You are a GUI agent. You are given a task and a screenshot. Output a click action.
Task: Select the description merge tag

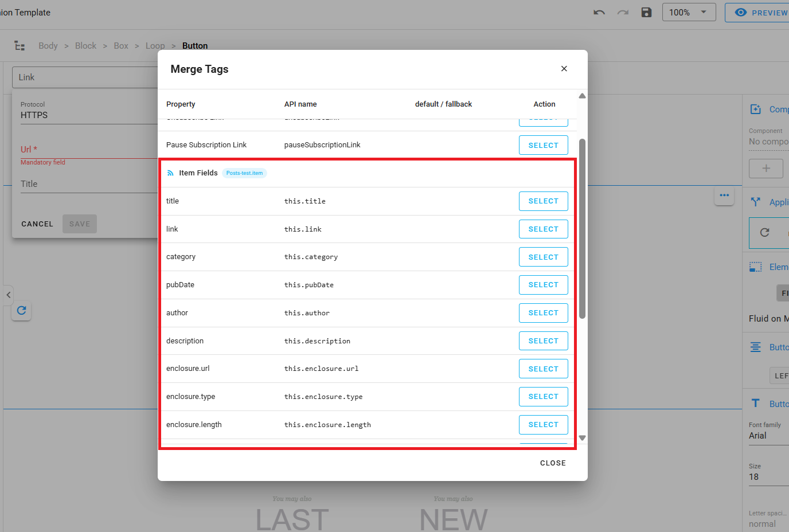point(544,341)
